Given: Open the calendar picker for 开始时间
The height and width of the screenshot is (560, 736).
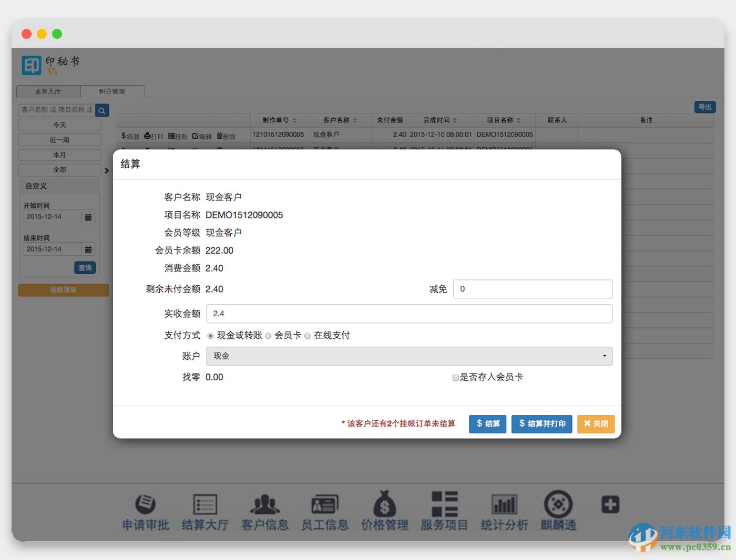Looking at the screenshot, I should (88, 216).
